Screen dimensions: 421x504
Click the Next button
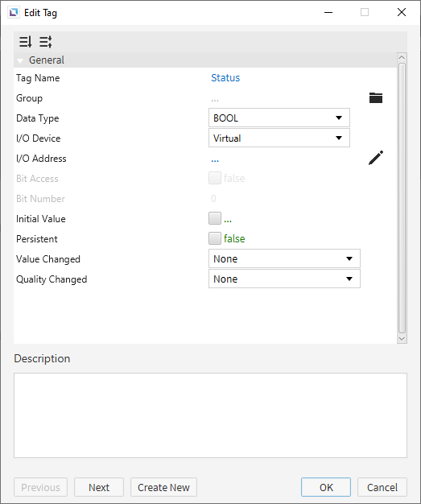click(99, 487)
